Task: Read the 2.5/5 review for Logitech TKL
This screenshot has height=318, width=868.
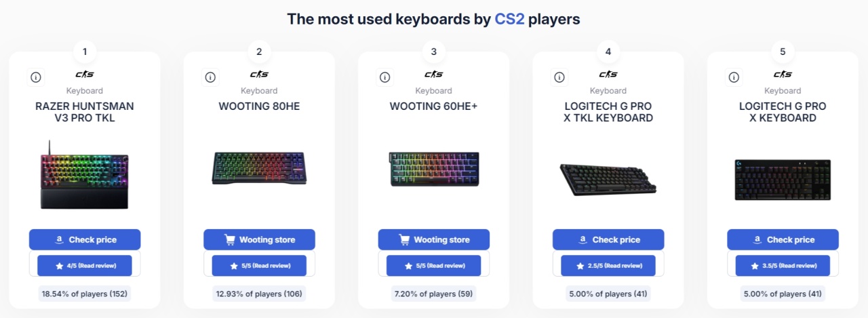Action: pyautogui.click(x=608, y=266)
